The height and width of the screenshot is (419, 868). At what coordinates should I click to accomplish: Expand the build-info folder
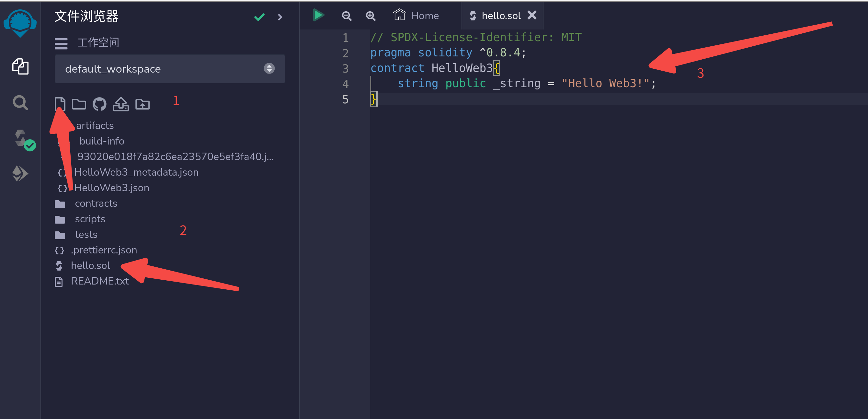coord(102,141)
